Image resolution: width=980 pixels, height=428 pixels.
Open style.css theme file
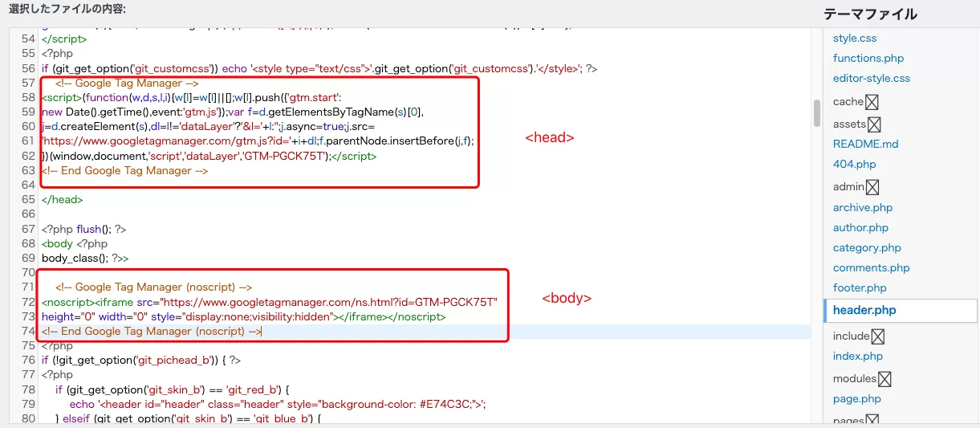pyautogui.click(x=855, y=38)
